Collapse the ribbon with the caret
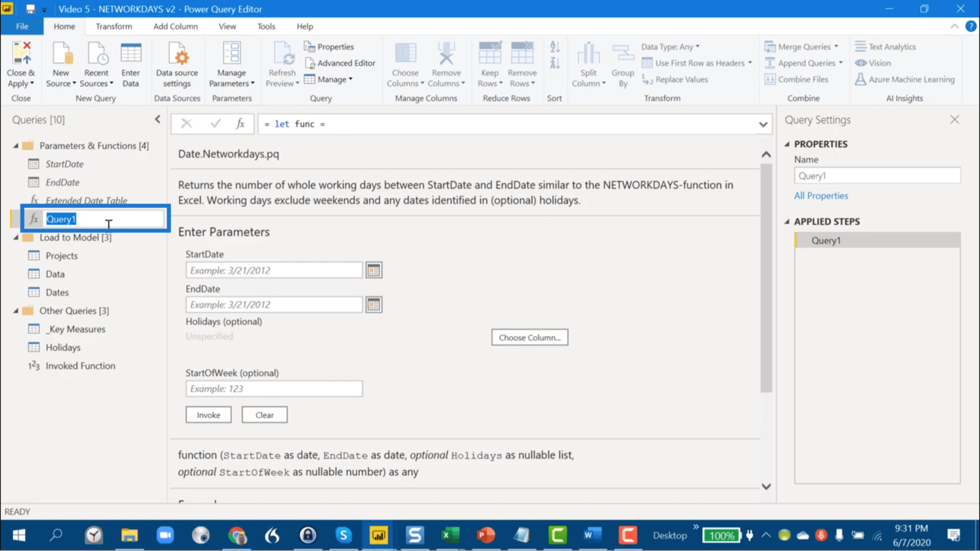 click(x=954, y=26)
